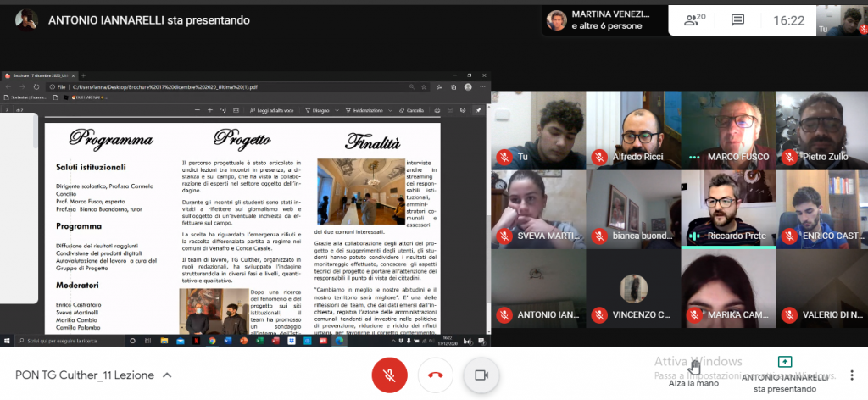Click the ANTONIO IANNARELLI sta presentando screen icon
Viewport: 868px width, 400px height.
click(784, 363)
